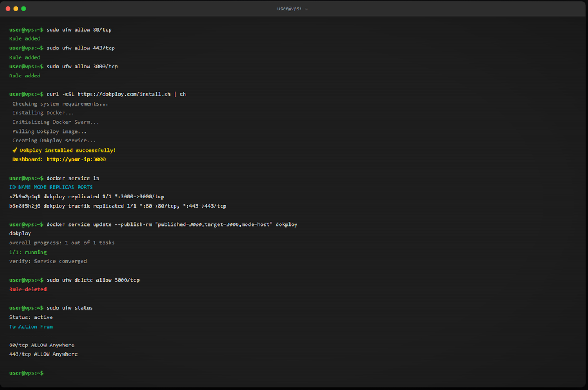The width and height of the screenshot is (588, 390).
Task: Click the 'verify: Service converged' line
Action: [x=48, y=261]
